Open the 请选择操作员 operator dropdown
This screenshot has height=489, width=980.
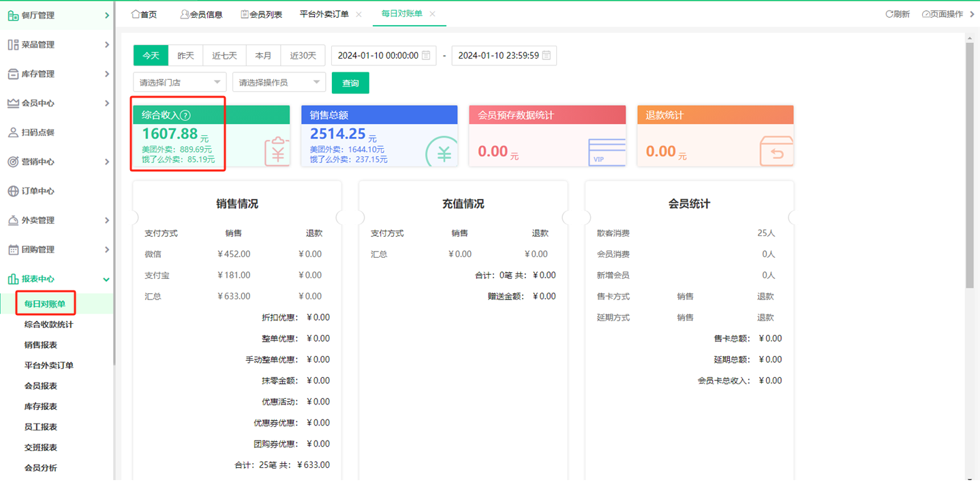coord(278,81)
